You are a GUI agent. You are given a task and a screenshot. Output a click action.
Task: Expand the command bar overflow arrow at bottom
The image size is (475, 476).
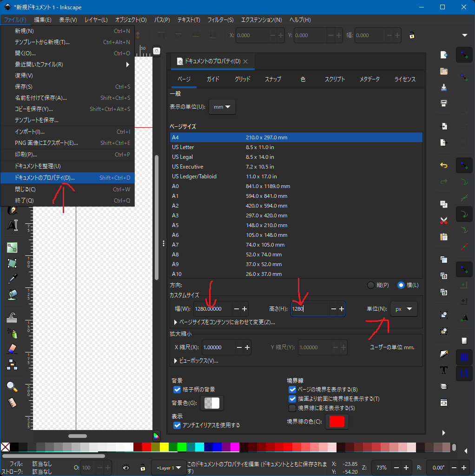pyautogui.click(x=444, y=433)
